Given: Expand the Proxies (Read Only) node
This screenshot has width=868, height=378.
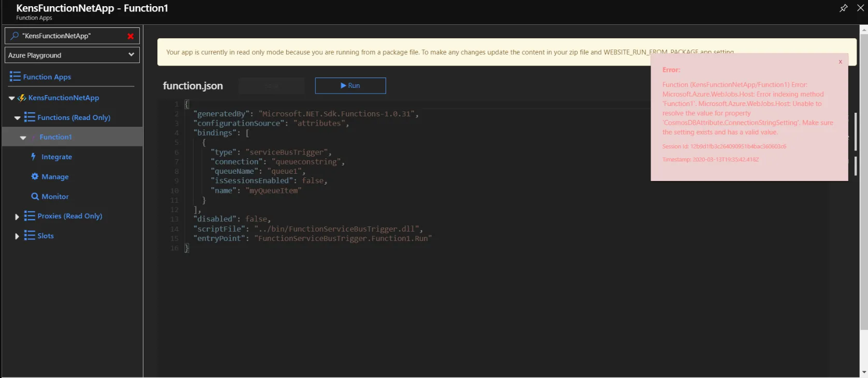Looking at the screenshot, I should [x=17, y=217].
